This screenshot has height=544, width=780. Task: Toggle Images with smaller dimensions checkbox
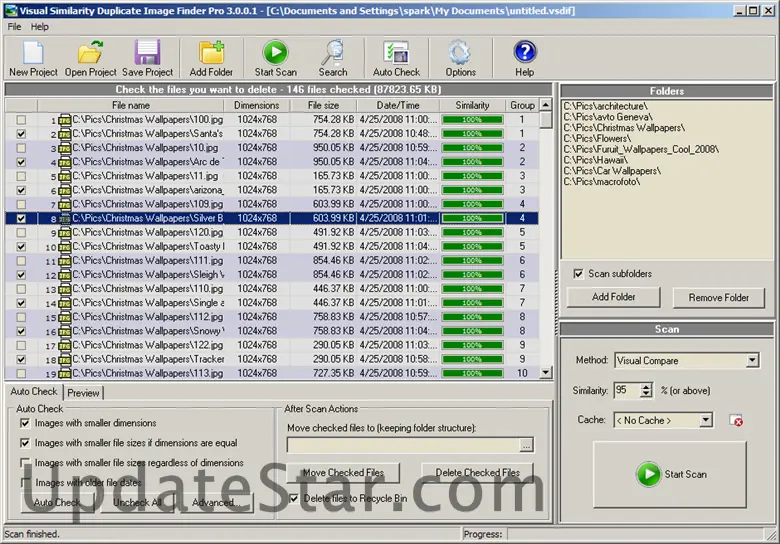pos(25,423)
